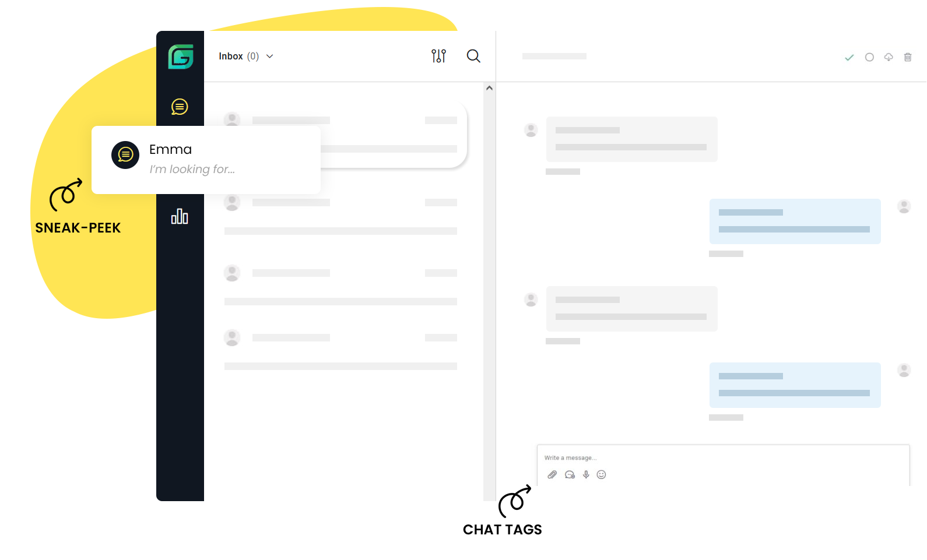927x560 pixels.
Task: Open the emoji smiley picker
Action: click(602, 474)
